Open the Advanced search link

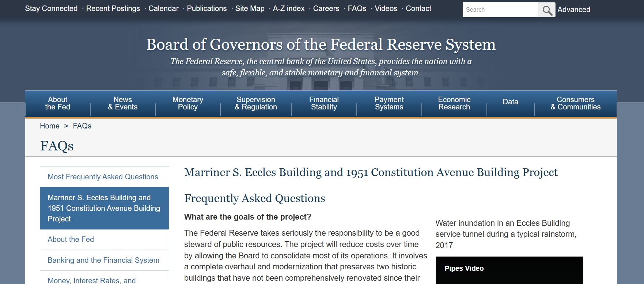coord(573,10)
